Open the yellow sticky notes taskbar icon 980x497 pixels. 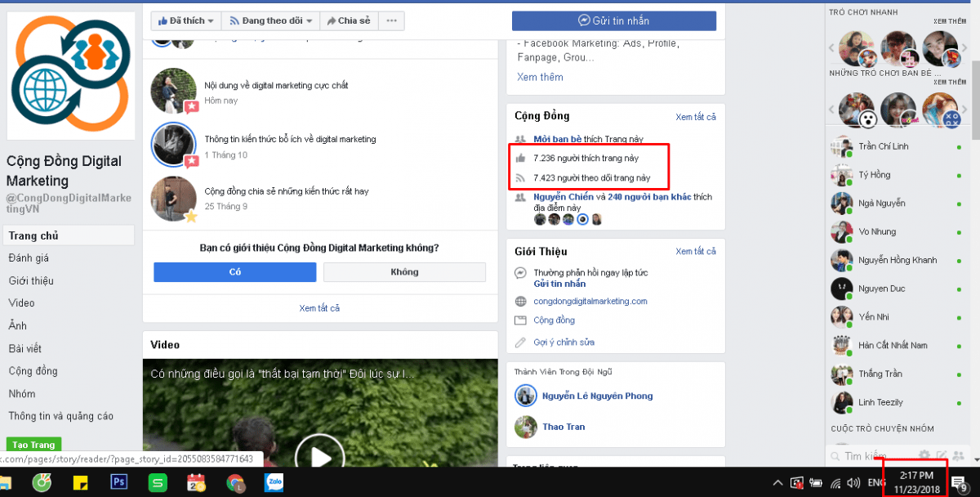[x=81, y=482]
